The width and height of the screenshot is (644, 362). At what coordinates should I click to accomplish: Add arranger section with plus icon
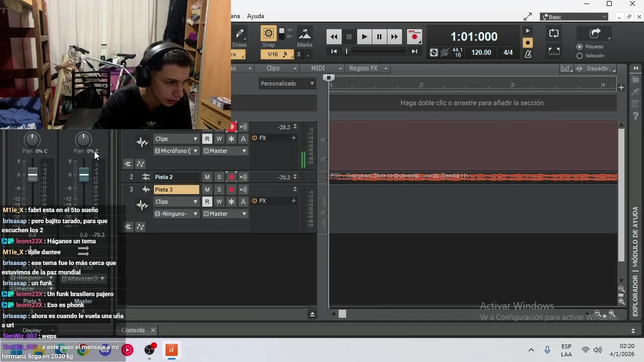[x=621, y=87]
